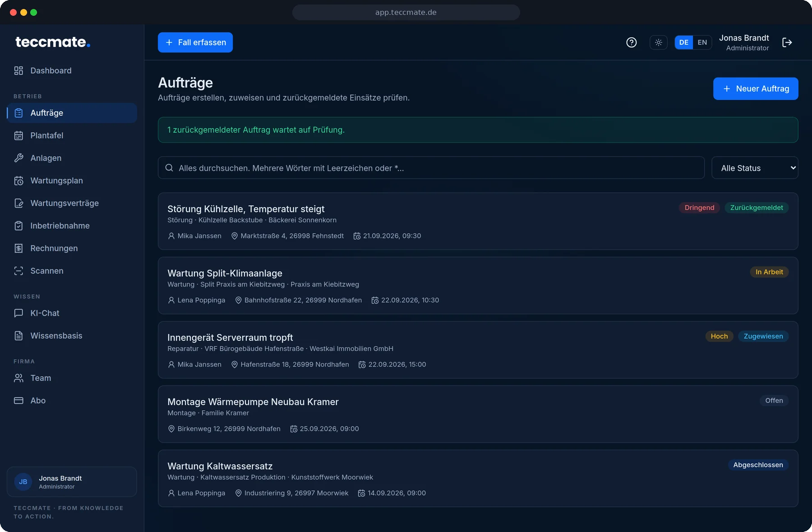Click the Scannen scan-frame icon
The width and height of the screenshot is (812, 532).
tap(18, 271)
